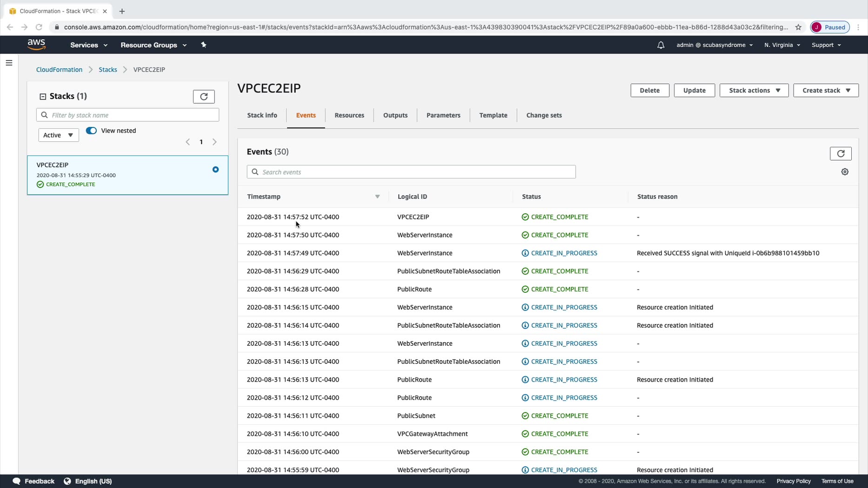Go back in browser history
The image size is (868, 488).
[10, 27]
